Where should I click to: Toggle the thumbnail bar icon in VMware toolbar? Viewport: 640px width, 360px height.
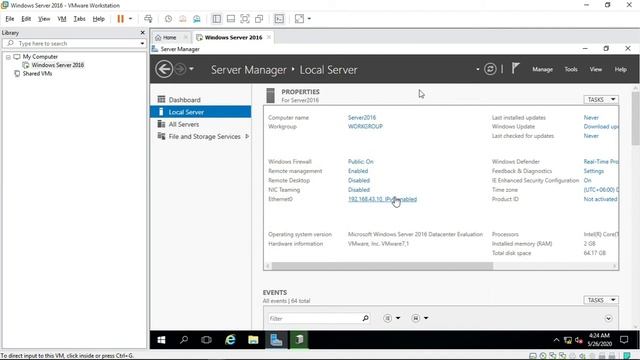click(231, 19)
